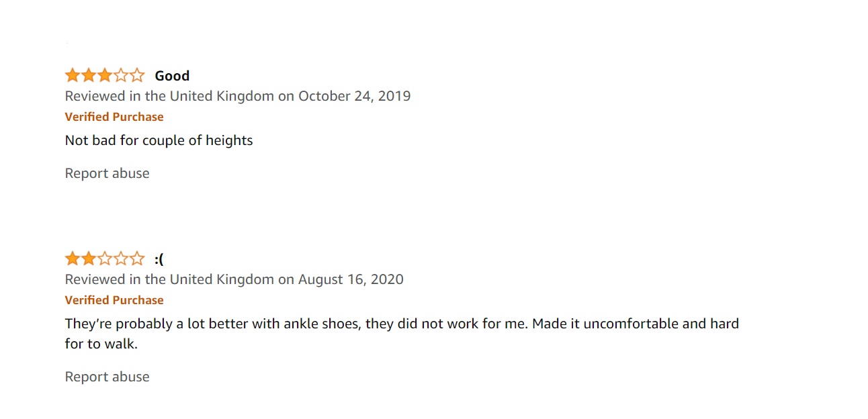The image size is (868, 419).
Task: Click the fourth empty star of the ':(' review
Action: pyautogui.click(x=121, y=259)
